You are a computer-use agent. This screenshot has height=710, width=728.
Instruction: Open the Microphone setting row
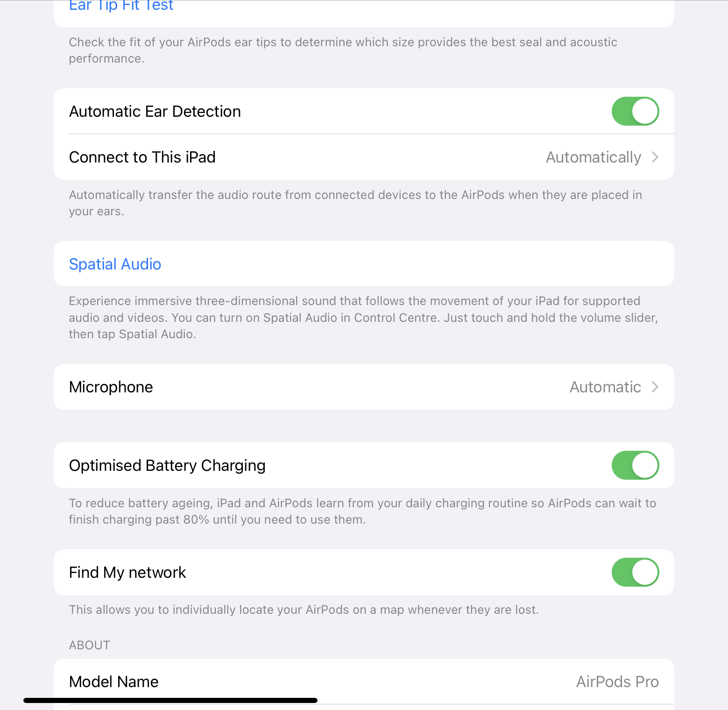tap(111, 387)
